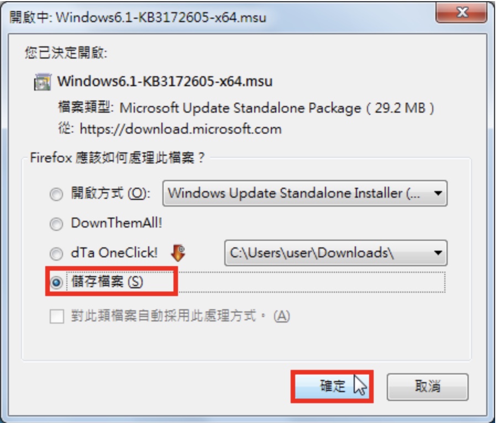Select the DownThemAll! radio option
This screenshot has width=504, height=423.
coord(56,224)
